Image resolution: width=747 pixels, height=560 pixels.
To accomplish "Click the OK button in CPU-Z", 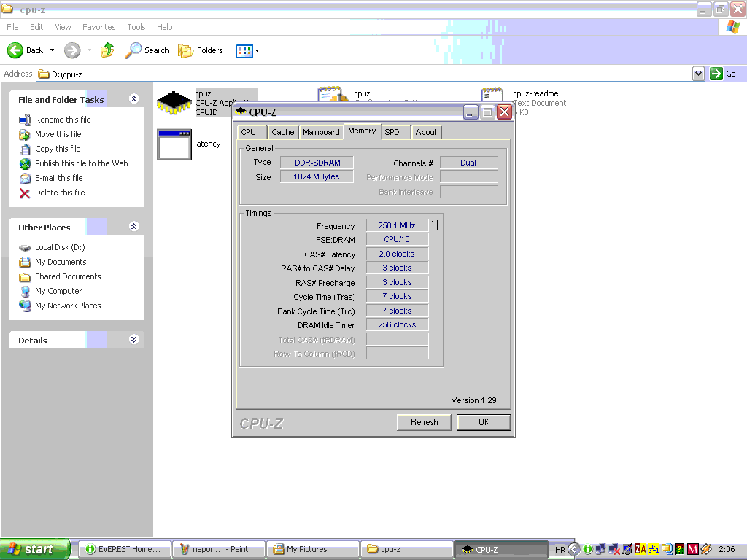I will click(484, 422).
